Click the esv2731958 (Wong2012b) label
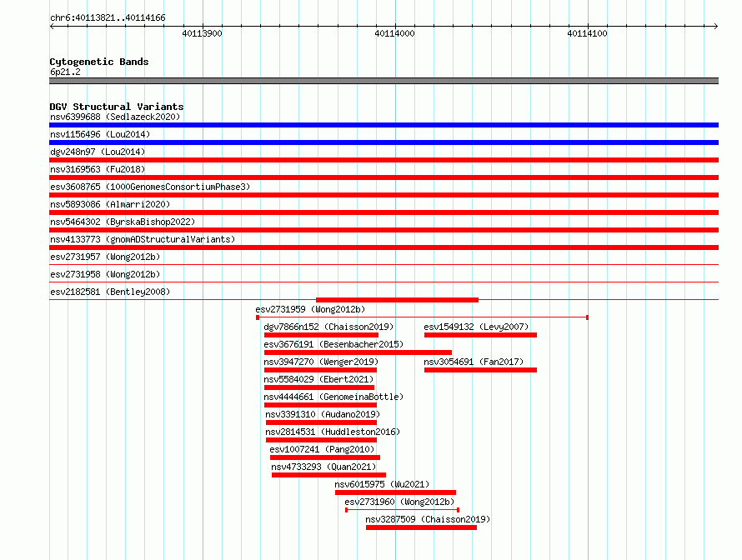This screenshot has height=560, width=742. (x=105, y=274)
